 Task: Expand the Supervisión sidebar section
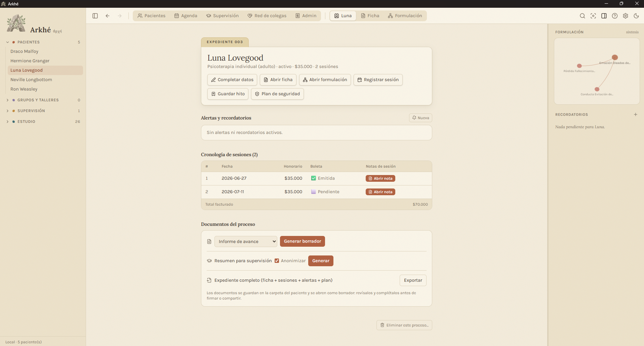coord(7,111)
